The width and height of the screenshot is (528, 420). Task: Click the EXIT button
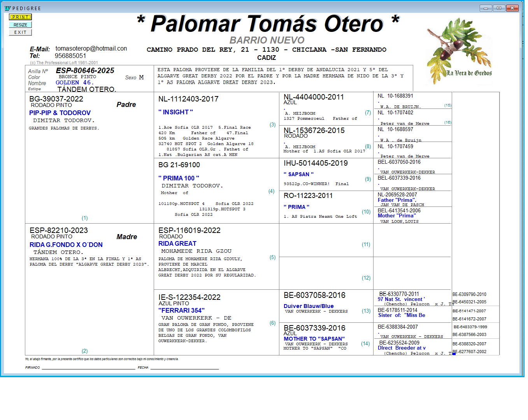20,32
